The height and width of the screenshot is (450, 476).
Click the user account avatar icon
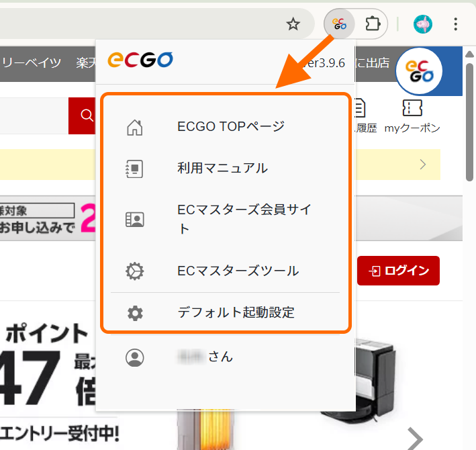tap(135, 357)
